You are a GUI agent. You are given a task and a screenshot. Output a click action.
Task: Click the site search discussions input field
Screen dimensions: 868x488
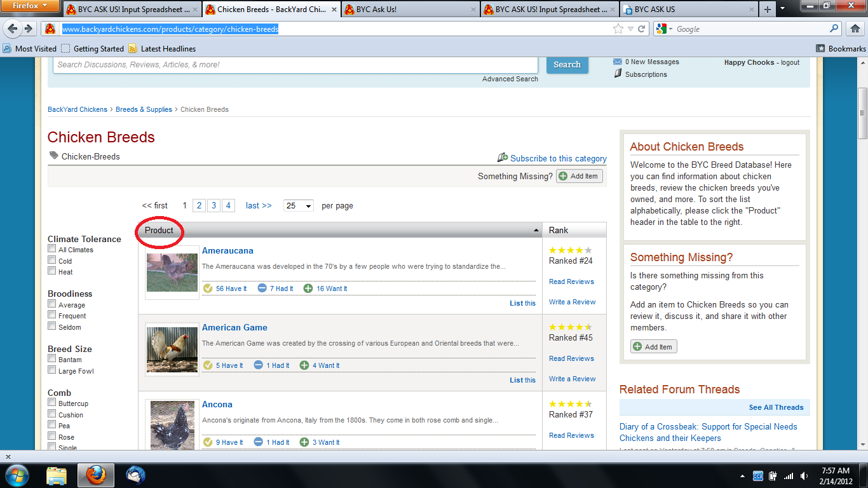pyautogui.click(x=295, y=65)
